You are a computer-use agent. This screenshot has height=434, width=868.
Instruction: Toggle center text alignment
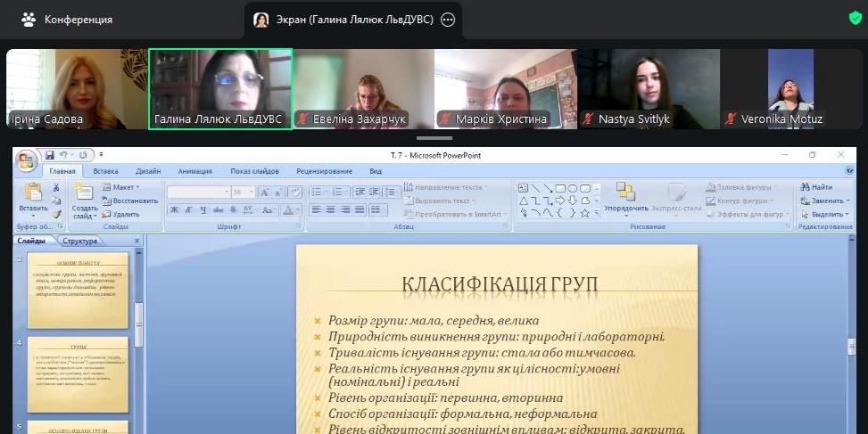[x=332, y=210]
